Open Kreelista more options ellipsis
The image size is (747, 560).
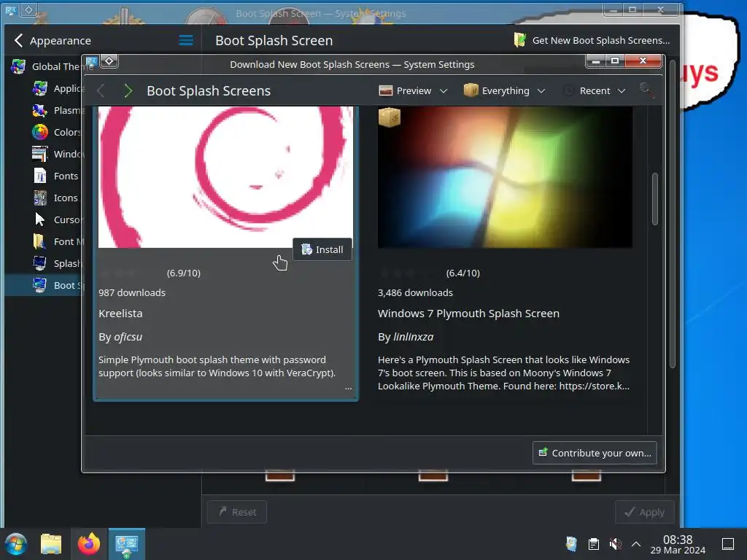point(348,389)
